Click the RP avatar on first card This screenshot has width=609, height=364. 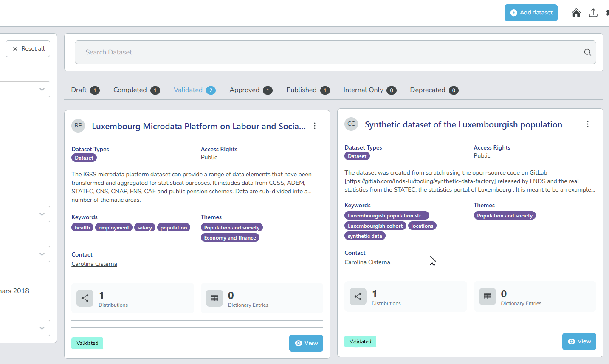pos(78,126)
